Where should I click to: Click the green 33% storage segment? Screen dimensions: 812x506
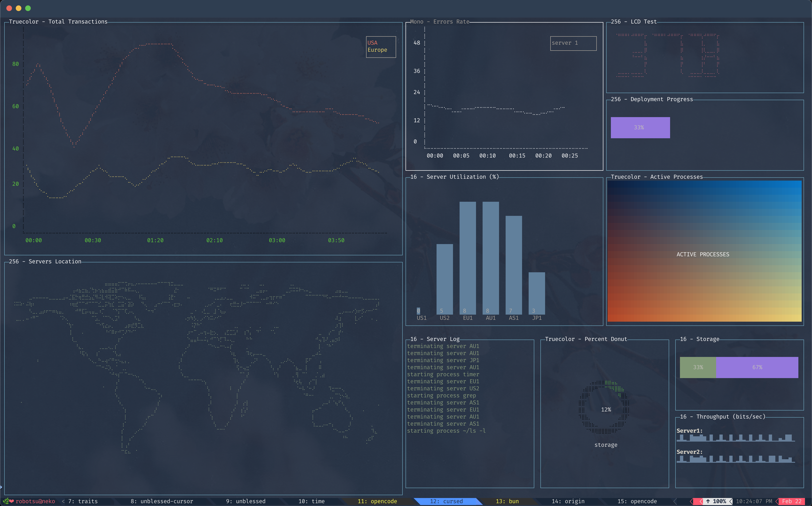698,367
